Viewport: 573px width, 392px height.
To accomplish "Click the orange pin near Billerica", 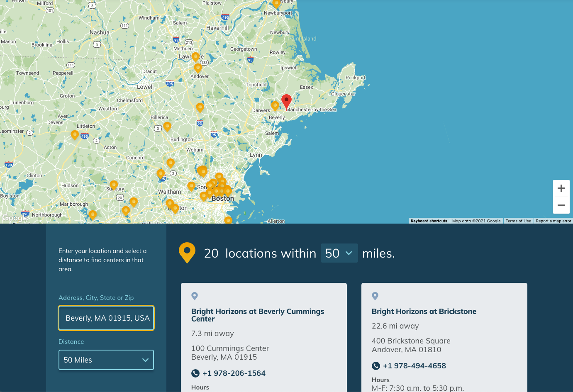I will coord(167,127).
